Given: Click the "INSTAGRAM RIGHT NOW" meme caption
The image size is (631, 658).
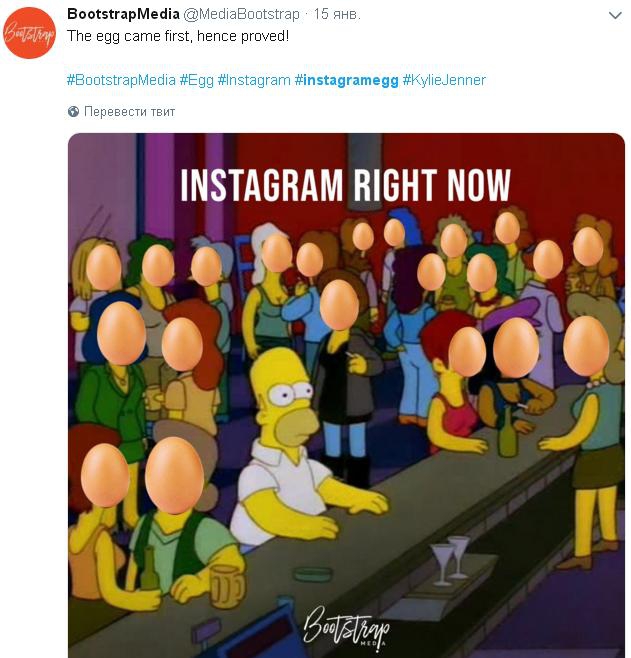Looking at the screenshot, I should (x=345, y=185).
